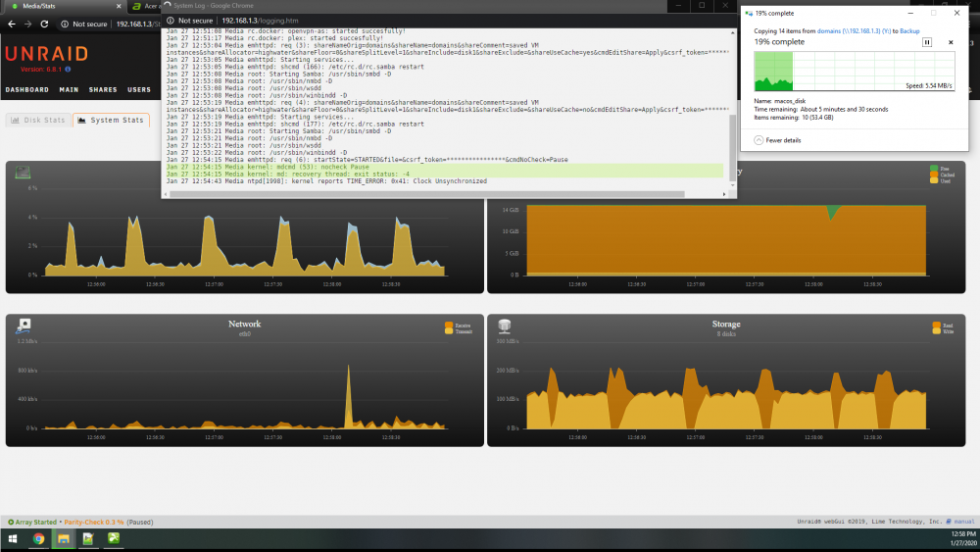Image resolution: width=980 pixels, height=552 pixels.
Task: Click the 'plex: started' log line
Action: tap(274, 38)
